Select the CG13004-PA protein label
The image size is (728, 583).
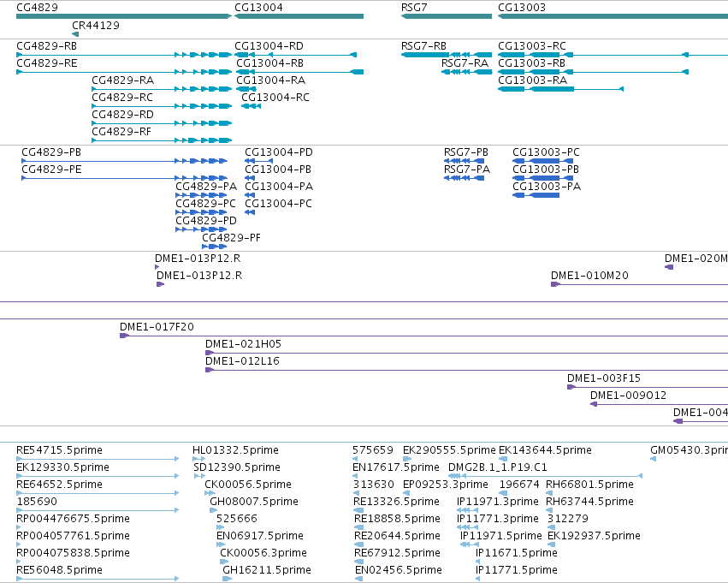279,187
